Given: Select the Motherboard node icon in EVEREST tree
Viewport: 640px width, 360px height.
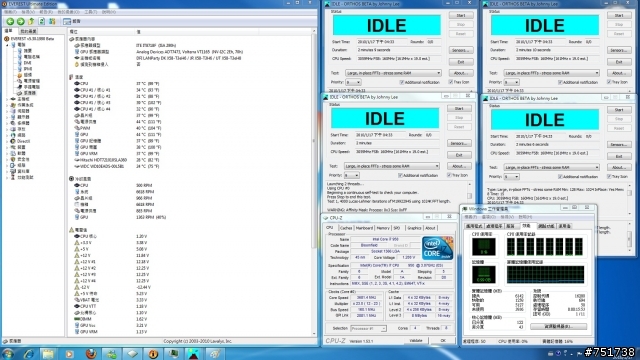Looking at the screenshot, I should click(13, 99).
